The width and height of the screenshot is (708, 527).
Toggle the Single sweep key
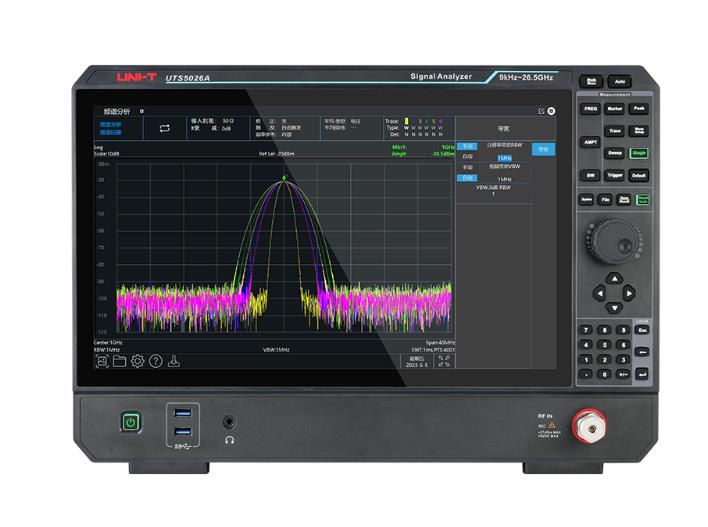click(x=638, y=153)
